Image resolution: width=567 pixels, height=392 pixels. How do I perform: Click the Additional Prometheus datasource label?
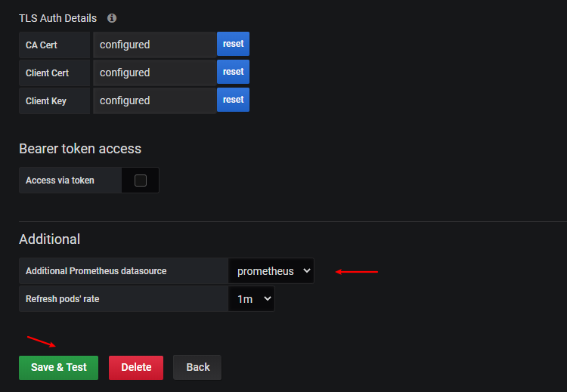coord(96,271)
